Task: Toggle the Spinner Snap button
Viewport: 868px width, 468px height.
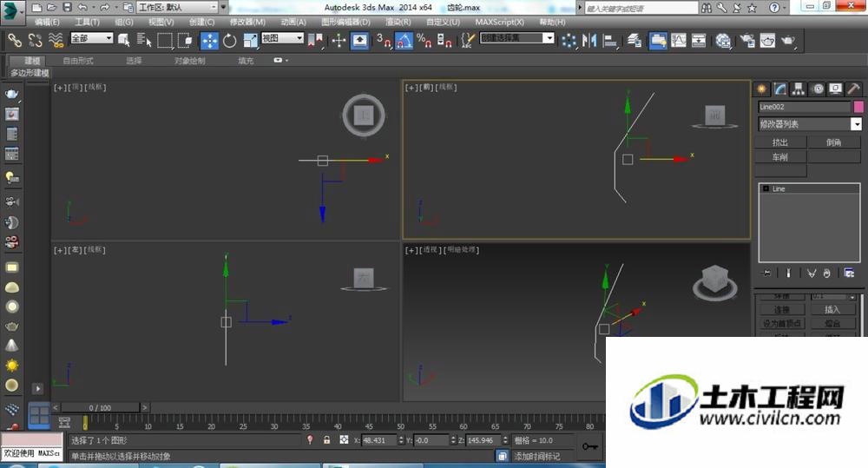Action: [444, 41]
